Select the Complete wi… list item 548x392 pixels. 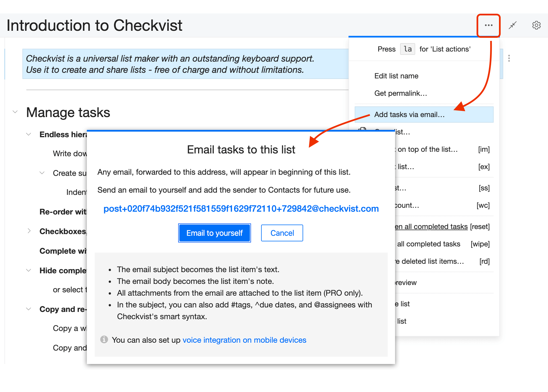pyautogui.click(x=63, y=251)
